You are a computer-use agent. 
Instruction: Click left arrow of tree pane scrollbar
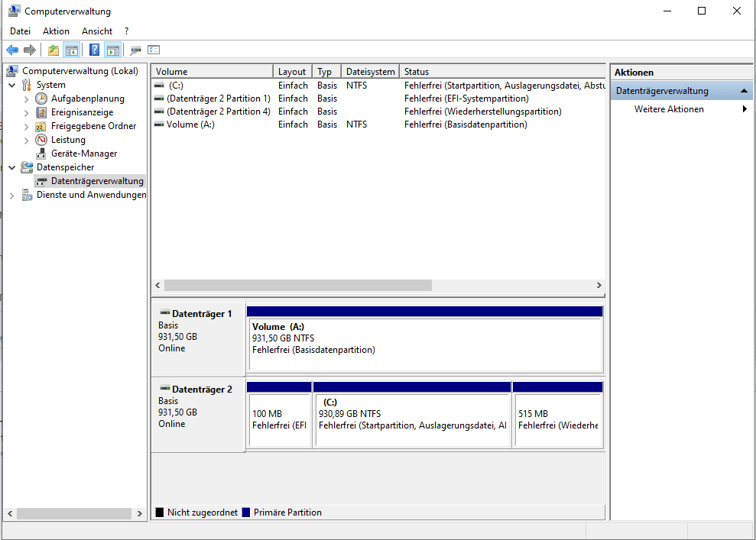[x=10, y=513]
